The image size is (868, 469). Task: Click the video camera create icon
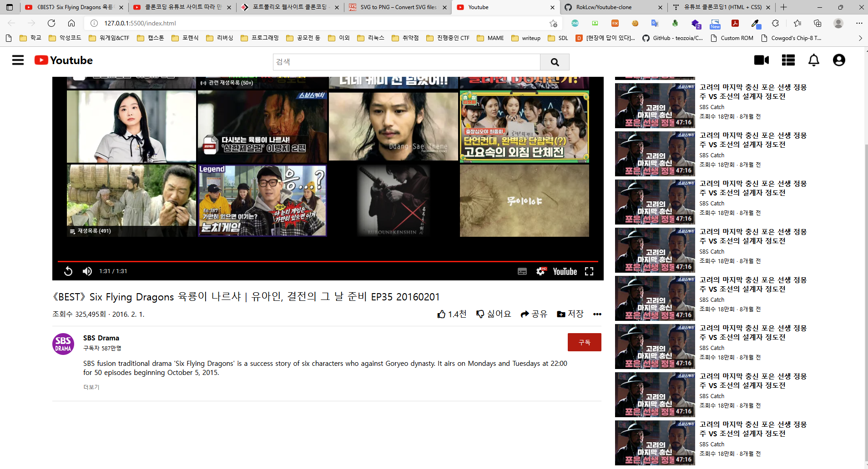coord(762,60)
